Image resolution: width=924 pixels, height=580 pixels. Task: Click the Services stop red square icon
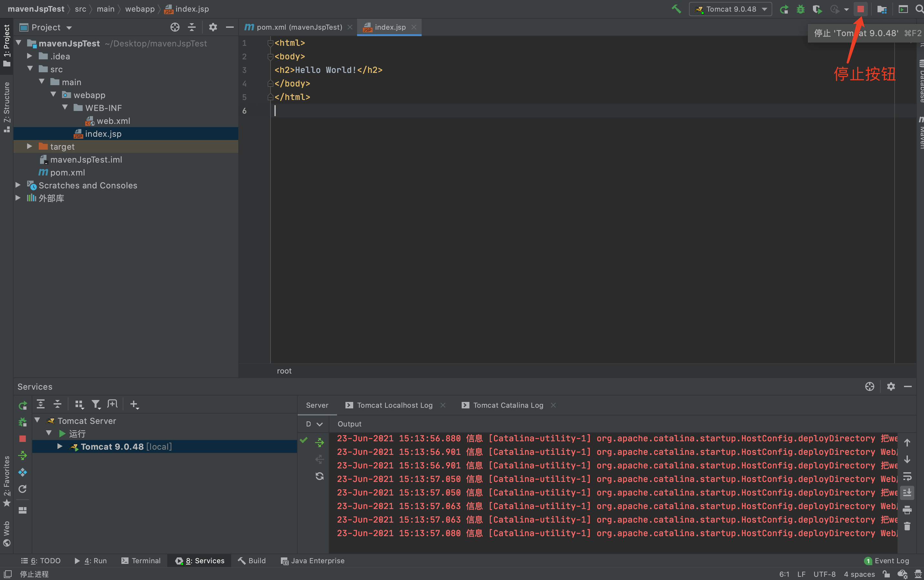point(23,438)
